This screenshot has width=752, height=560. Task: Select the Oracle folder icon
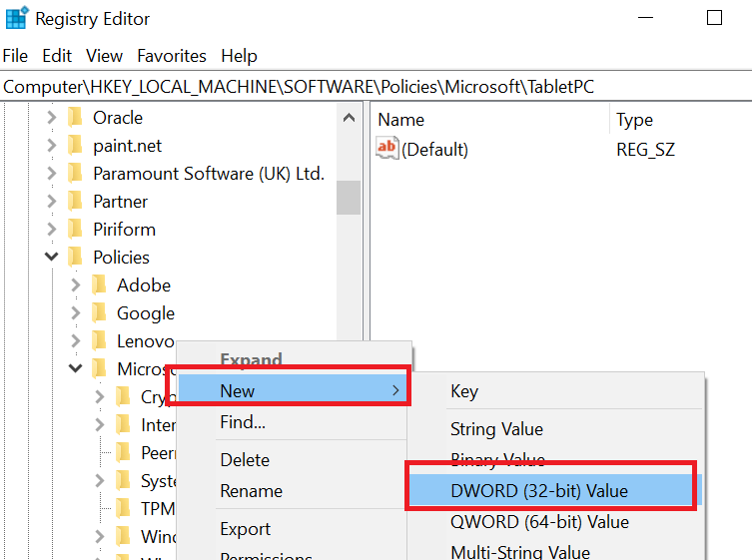click(x=75, y=118)
